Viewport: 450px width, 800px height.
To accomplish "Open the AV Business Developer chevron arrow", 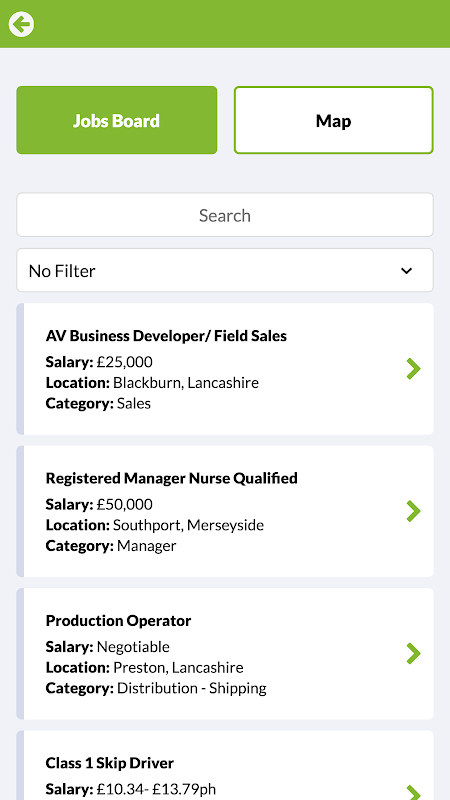I will tap(413, 368).
